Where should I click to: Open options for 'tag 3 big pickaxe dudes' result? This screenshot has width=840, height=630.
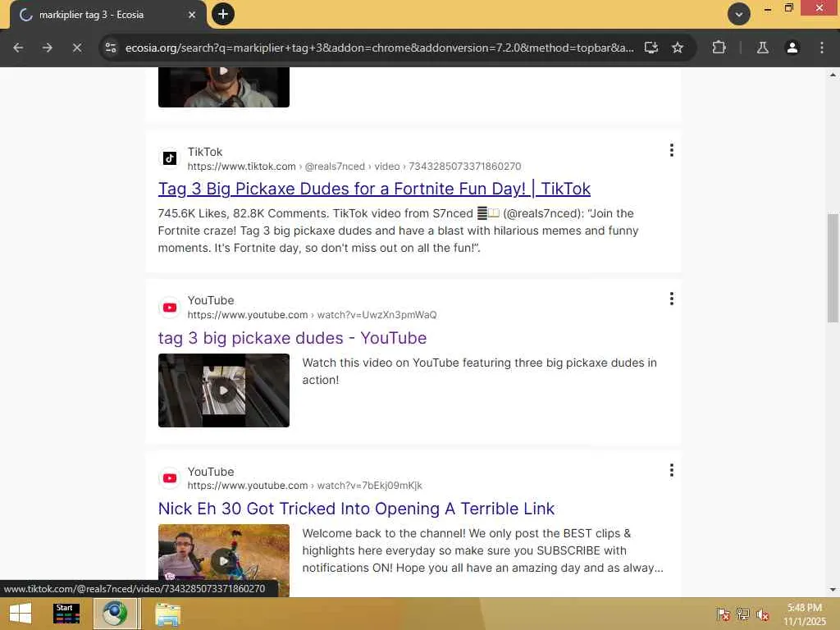[671, 299]
